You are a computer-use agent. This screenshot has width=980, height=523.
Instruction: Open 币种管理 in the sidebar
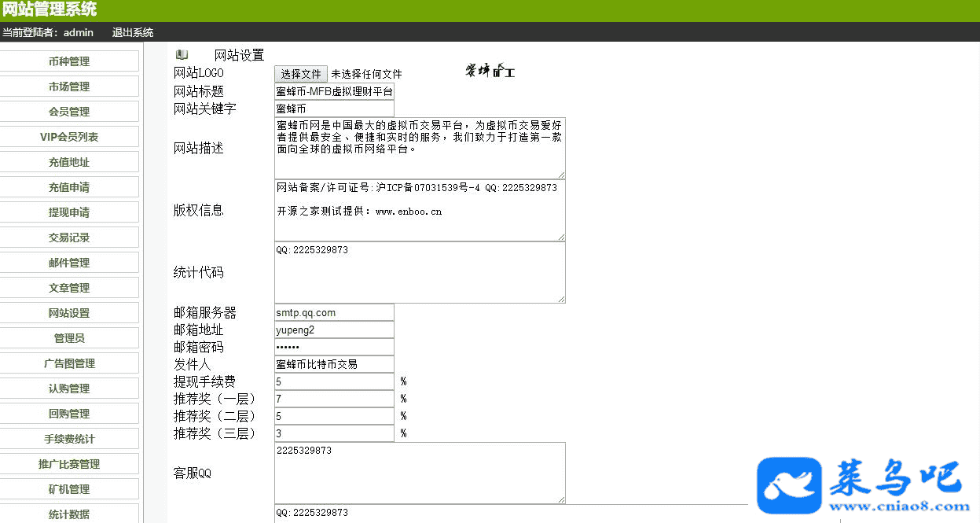pos(69,61)
